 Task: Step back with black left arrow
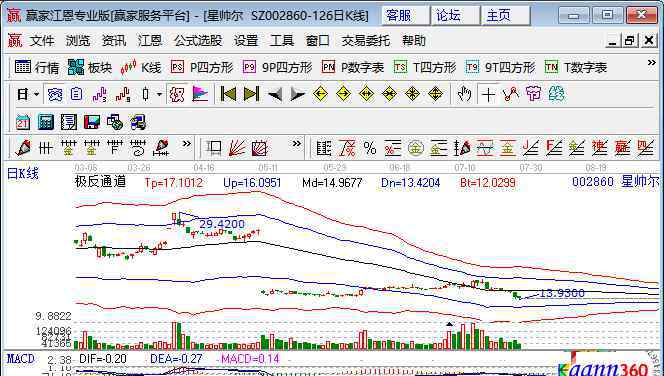tap(275, 94)
